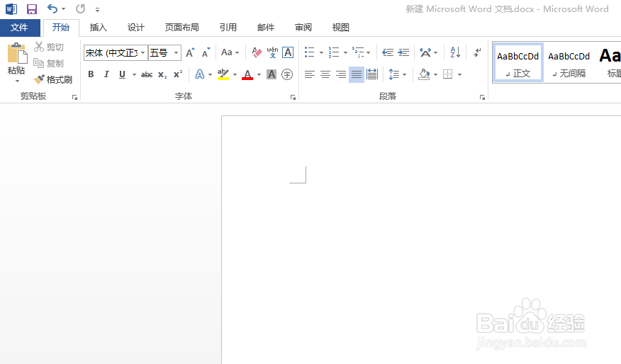This screenshot has width=621, height=364.
Task: Customize the Quick Access Toolbar dropdown
Action: [x=97, y=9]
